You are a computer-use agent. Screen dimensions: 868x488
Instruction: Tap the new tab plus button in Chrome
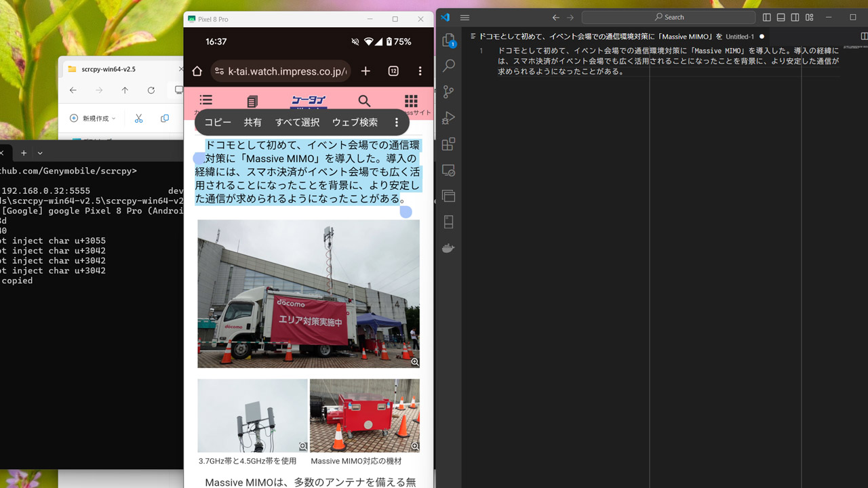366,70
